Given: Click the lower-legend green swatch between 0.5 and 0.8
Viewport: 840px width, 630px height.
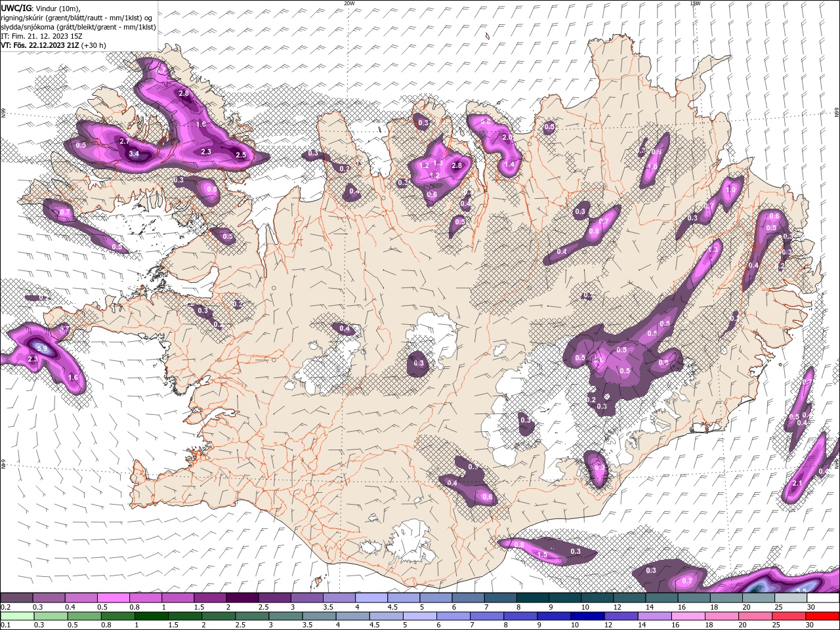Looking at the screenshot, I should coord(84,616).
